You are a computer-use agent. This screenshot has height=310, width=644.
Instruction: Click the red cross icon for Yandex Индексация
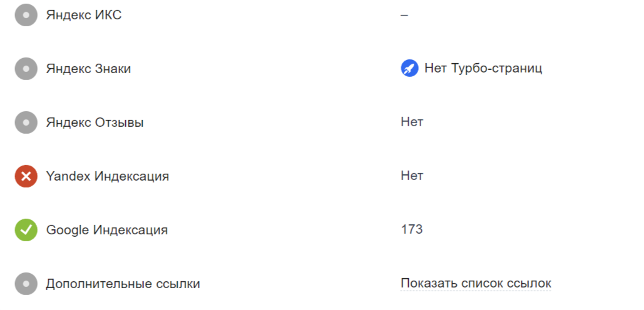pos(26,176)
